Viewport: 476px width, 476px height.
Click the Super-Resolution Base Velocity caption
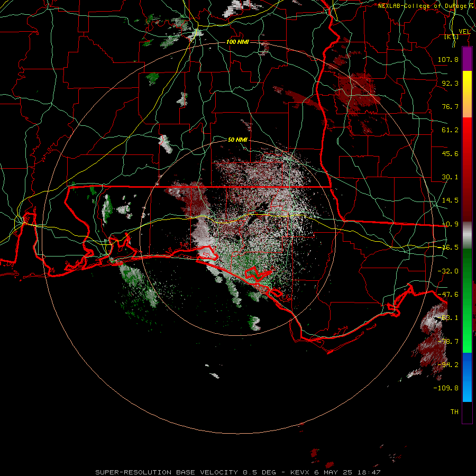tap(186, 472)
